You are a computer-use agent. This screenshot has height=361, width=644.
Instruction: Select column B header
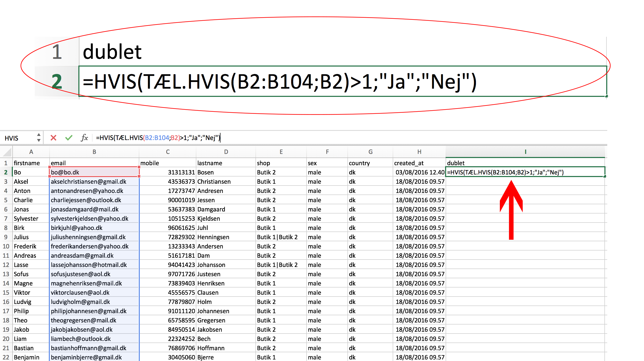(94, 152)
